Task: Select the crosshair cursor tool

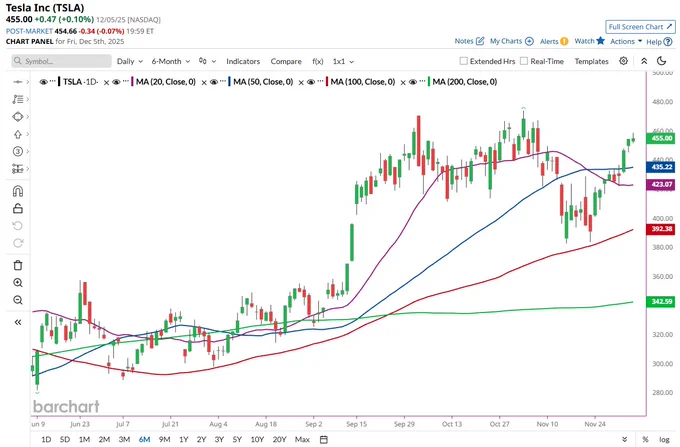Action: pos(17,82)
